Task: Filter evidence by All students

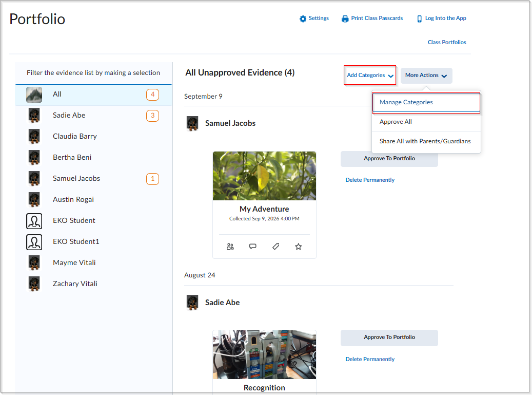Action: pyautogui.click(x=94, y=95)
